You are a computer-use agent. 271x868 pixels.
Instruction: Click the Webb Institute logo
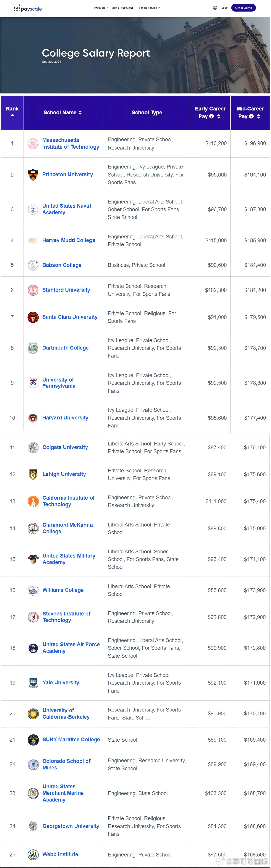point(33,854)
